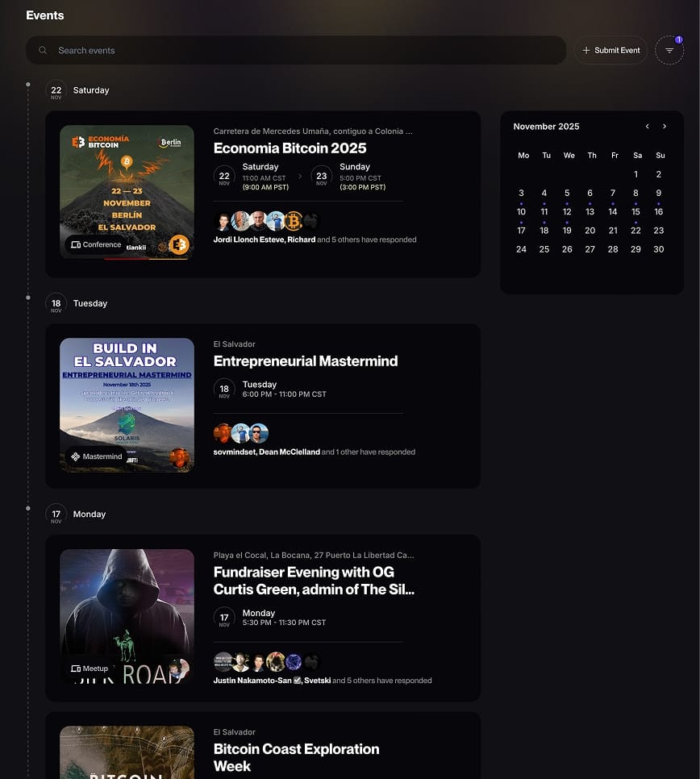
Task: Open Economia Bitcoin 2025 event title
Action: 290,148
